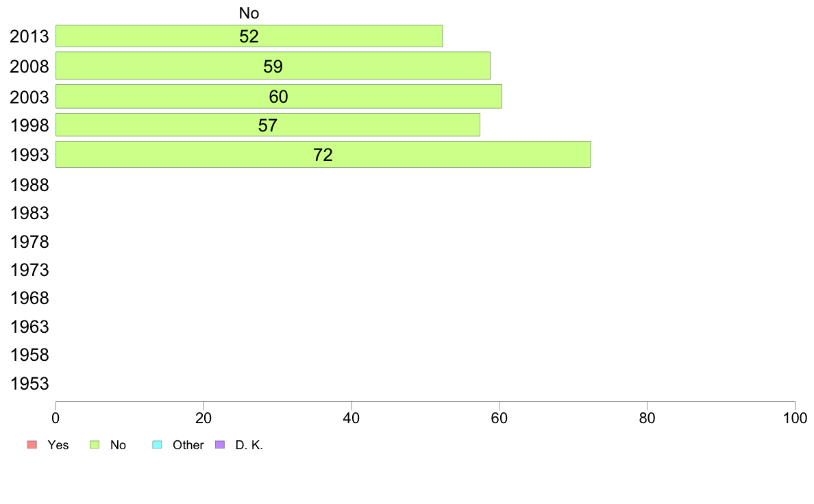This screenshot has height=504, width=814.
Task: Select the 1993 bar showing 72
Action: tap(323, 155)
